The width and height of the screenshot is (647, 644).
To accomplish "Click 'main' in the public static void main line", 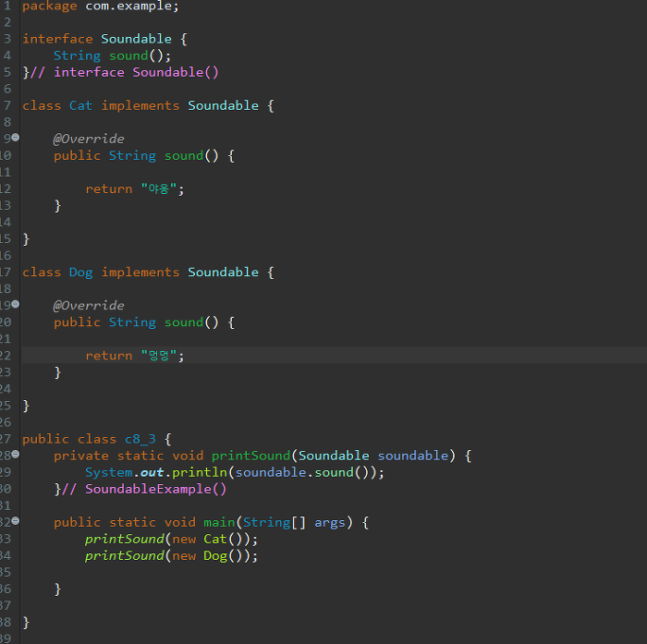I will 219,523.
